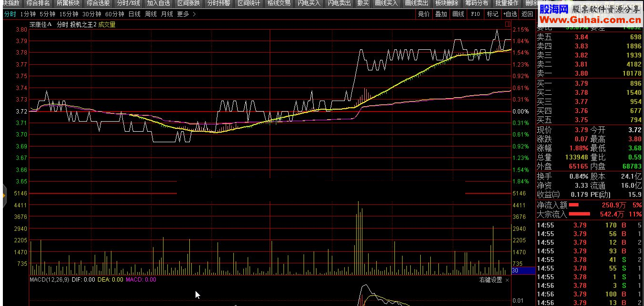This screenshot has width=644, height=306.
Task: Click the 所属板块 toolbar button
Action: (68, 3)
